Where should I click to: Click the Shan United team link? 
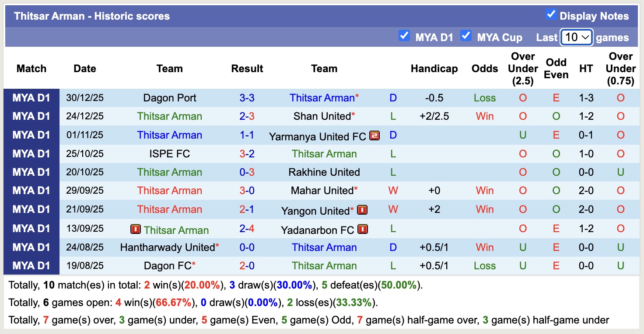pos(322,116)
